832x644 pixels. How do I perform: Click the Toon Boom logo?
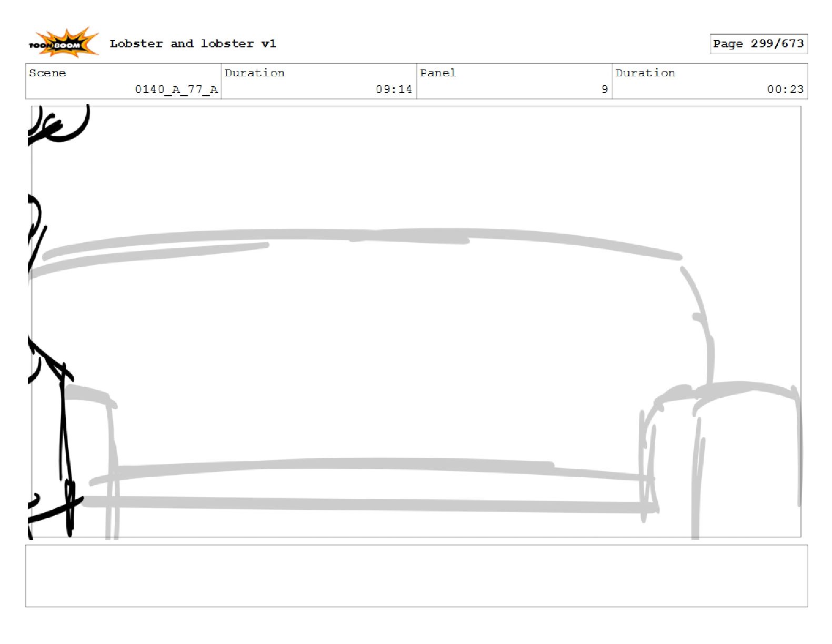click(63, 43)
